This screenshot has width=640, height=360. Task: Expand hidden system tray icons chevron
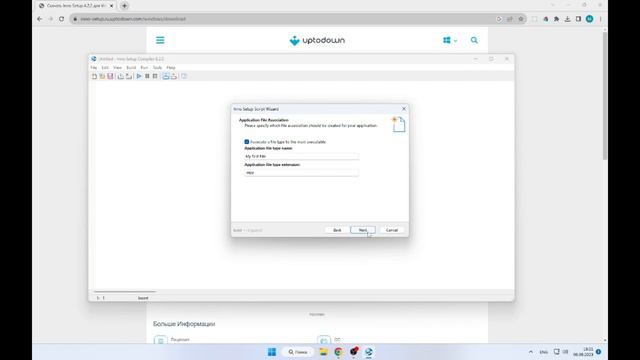coord(531,352)
